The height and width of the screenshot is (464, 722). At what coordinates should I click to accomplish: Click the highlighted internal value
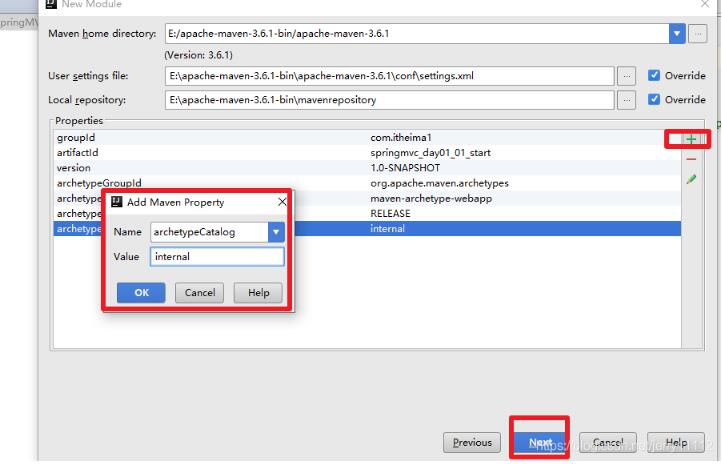point(387,229)
